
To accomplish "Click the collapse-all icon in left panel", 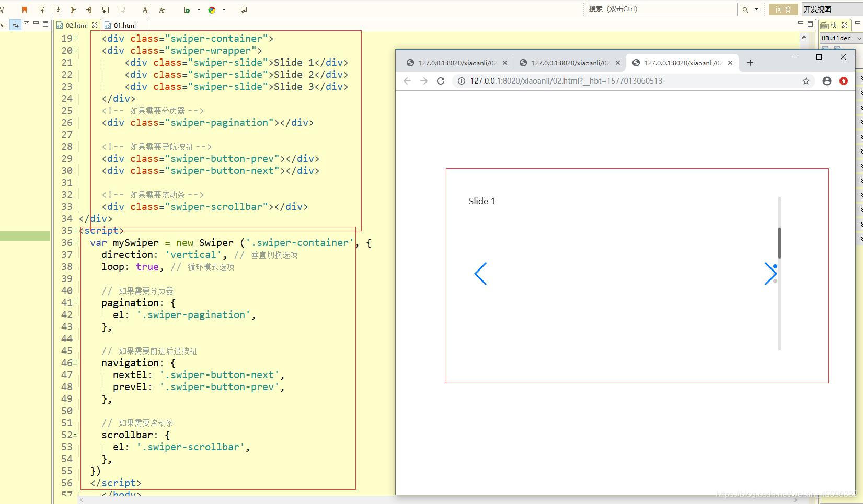I will (3, 25).
